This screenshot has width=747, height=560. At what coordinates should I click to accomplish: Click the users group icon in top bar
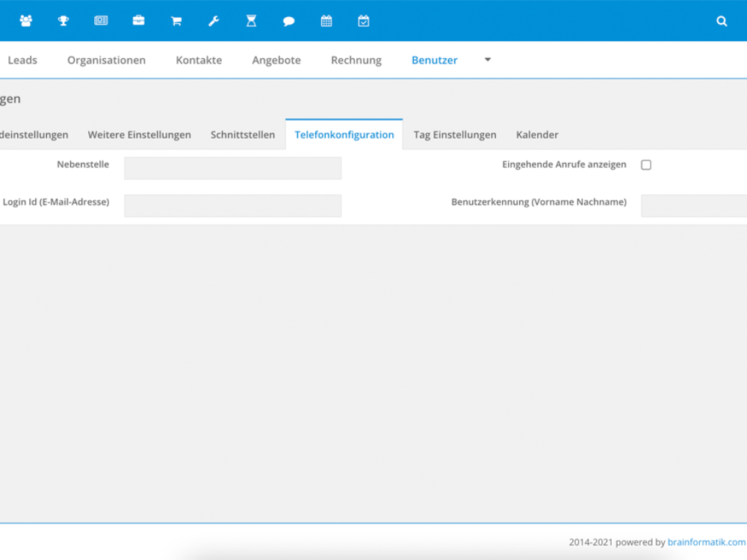pos(26,21)
